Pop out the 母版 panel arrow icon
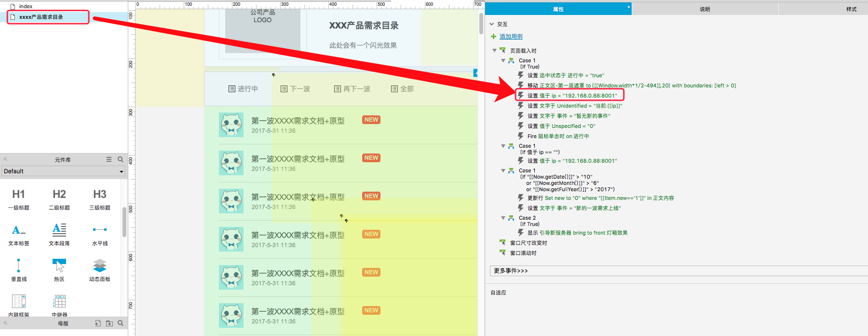The height and width of the screenshot is (336, 868). 6,323
